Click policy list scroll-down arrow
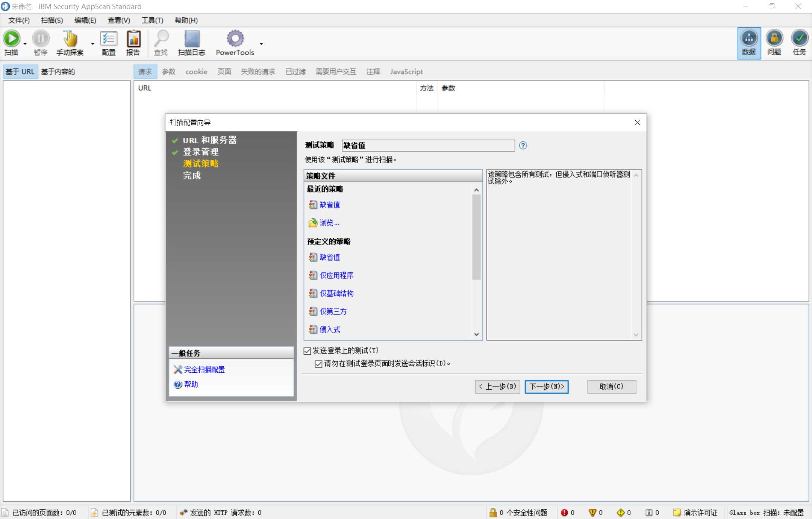Image resolution: width=812 pixels, height=519 pixels. pyautogui.click(x=477, y=334)
